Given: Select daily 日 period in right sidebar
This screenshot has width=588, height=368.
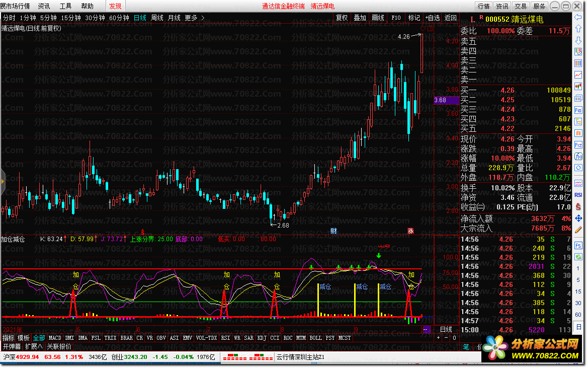Looking at the screenshot, I should click(578, 327).
